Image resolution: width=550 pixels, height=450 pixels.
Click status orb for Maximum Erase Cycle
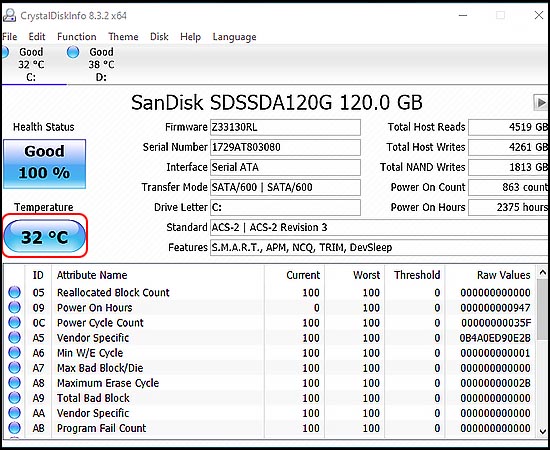point(14,383)
